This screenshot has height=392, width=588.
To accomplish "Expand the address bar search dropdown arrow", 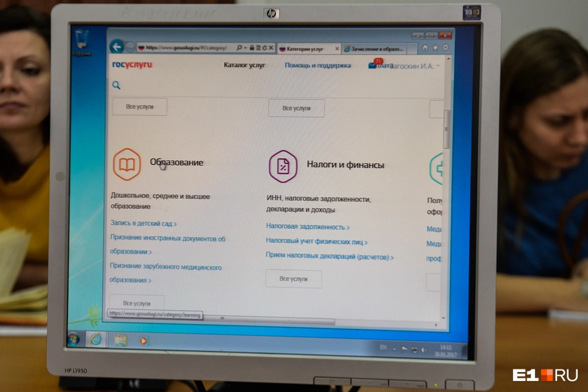I will click(x=245, y=48).
